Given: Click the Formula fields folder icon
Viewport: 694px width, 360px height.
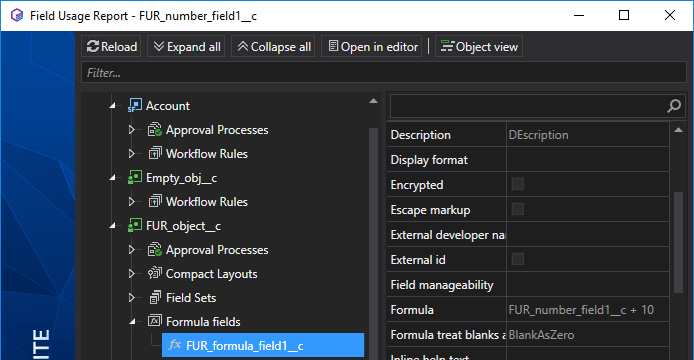Looking at the screenshot, I should (x=154, y=321).
